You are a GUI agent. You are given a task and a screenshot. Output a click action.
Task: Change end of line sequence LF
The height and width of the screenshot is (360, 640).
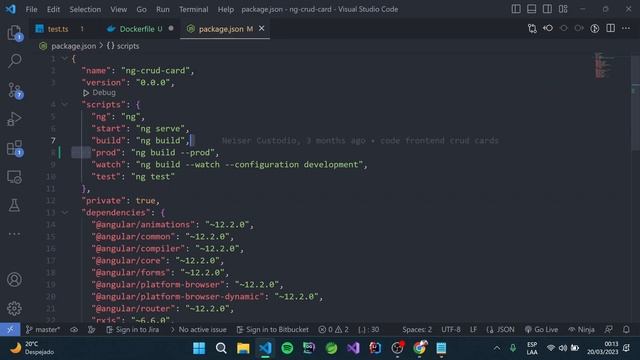tap(473, 329)
